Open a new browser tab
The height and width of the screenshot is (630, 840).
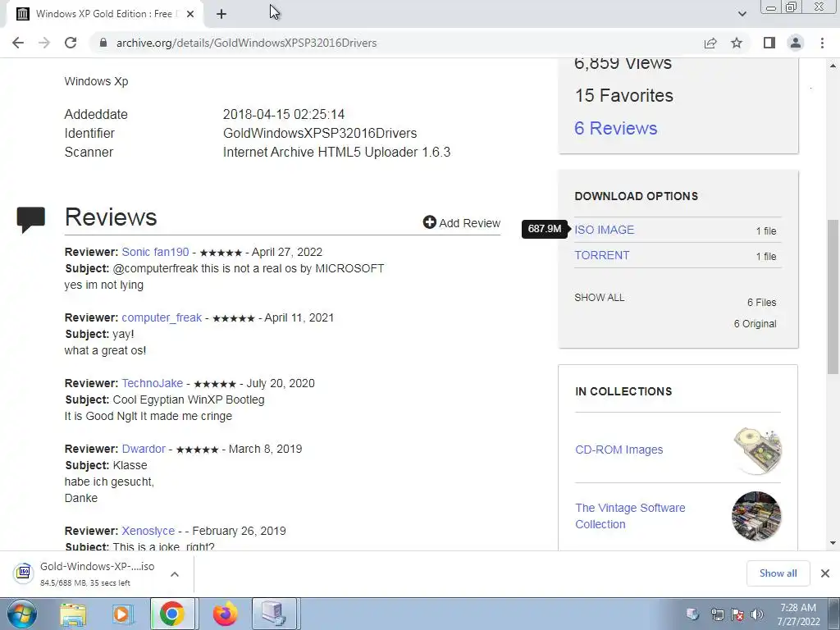point(221,14)
